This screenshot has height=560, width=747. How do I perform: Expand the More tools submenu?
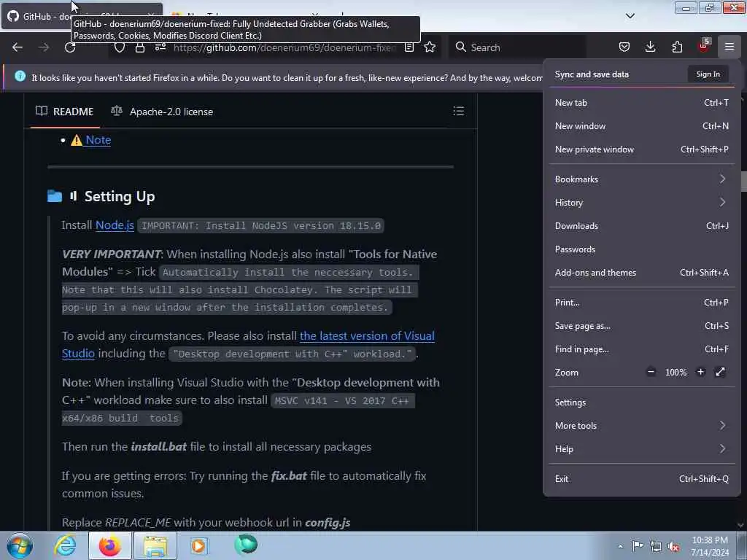coord(641,426)
